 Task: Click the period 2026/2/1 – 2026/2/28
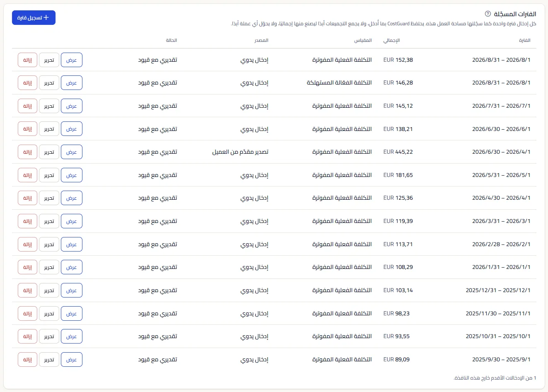[x=501, y=244]
